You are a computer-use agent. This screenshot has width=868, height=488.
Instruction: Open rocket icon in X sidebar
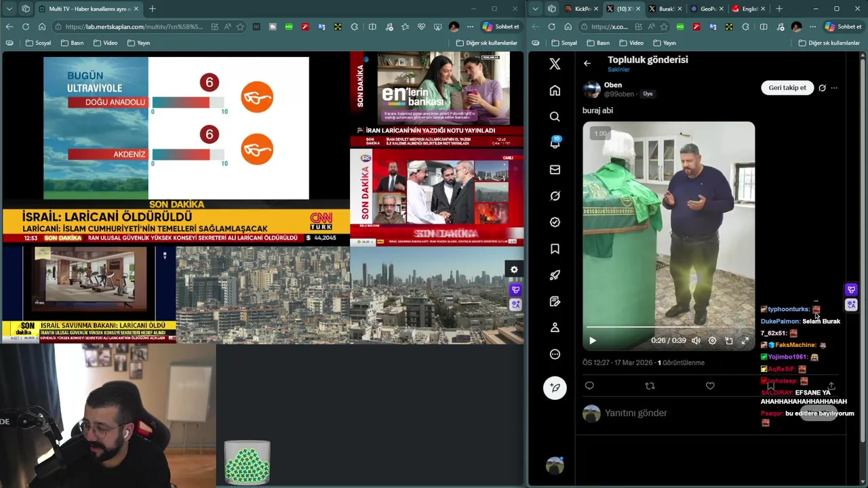tap(555, 275)
